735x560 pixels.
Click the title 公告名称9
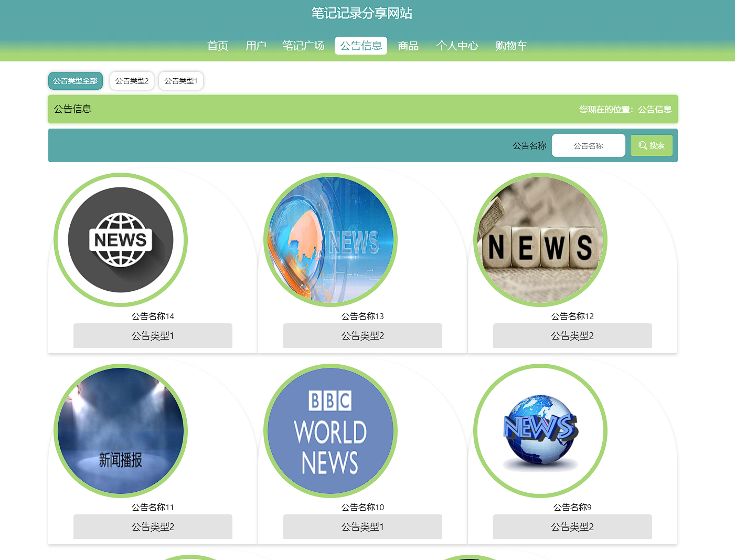pos(572,507)
